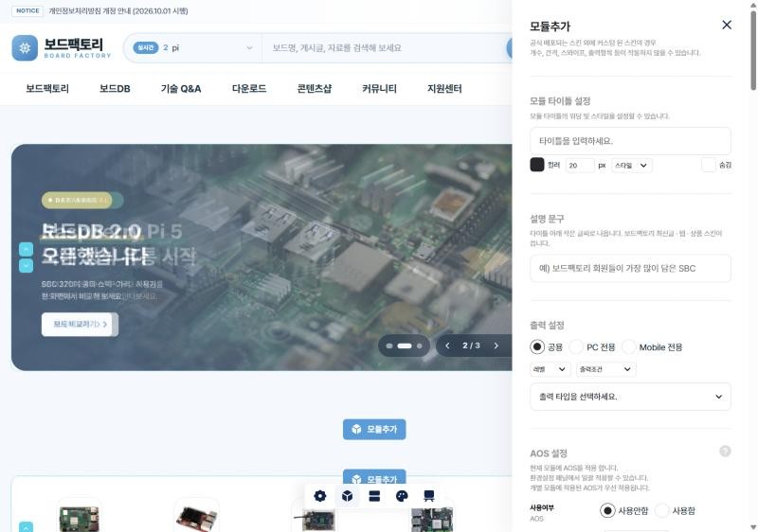
Task: Go to the previous banner slide arrow
Action: click(x=447, y=346)
